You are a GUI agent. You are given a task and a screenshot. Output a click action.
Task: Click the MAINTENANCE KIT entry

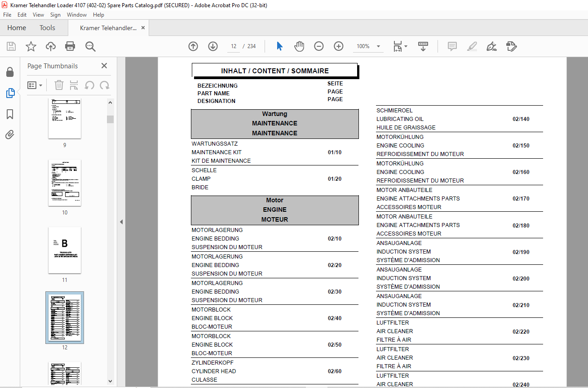click(217, 152)
